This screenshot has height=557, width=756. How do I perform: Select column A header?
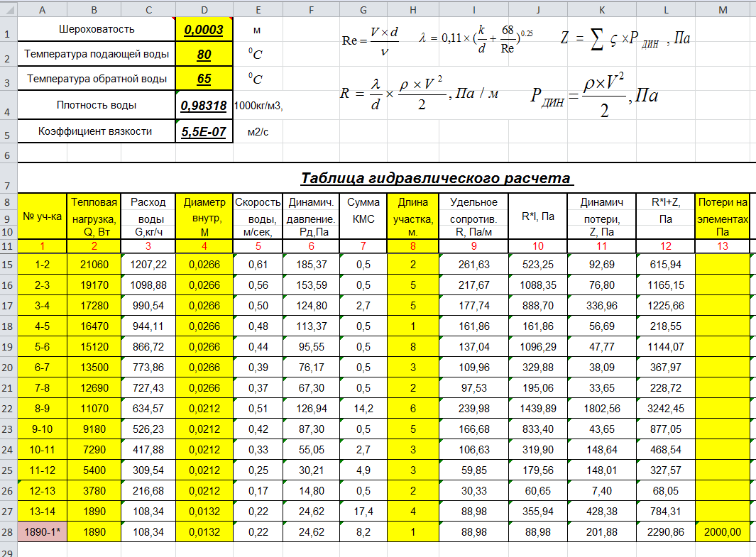click(x=43, y=10)
